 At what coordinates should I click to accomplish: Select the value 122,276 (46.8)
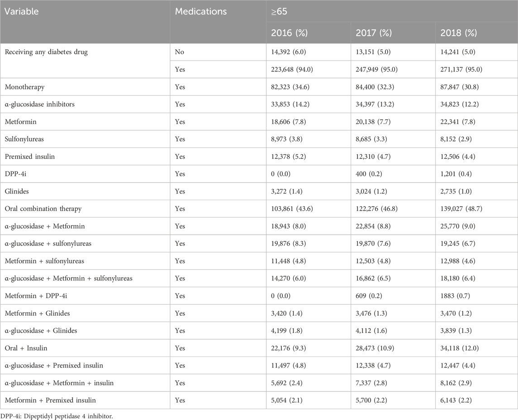tap(376, 209)
